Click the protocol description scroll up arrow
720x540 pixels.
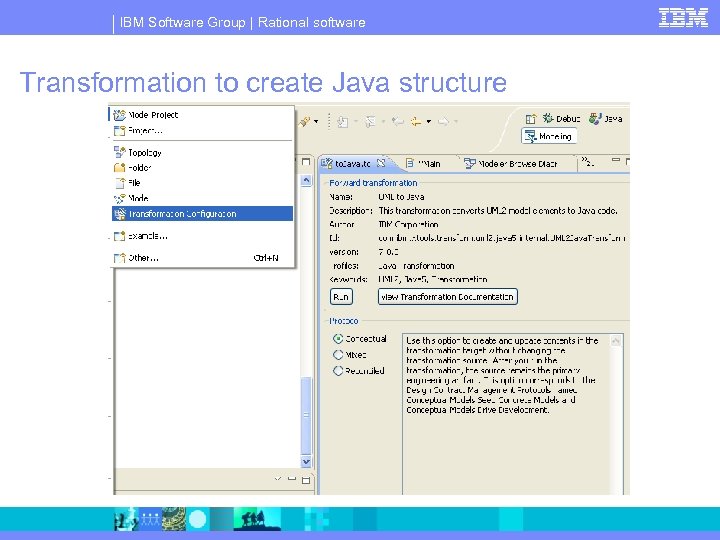click(x=616, y=341)
